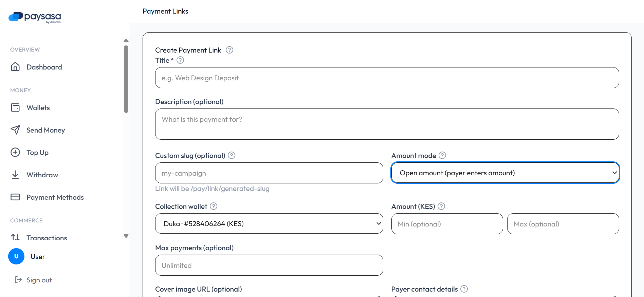Screen dimensions: 644x297
Task: Click the sidebar scrollbar thumb
Action: (126, 79)
